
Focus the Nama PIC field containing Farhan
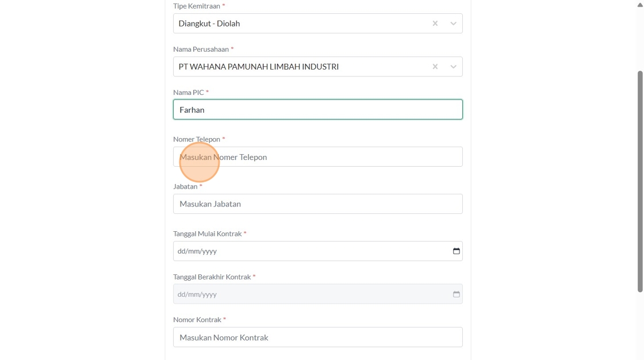(317, 110)
